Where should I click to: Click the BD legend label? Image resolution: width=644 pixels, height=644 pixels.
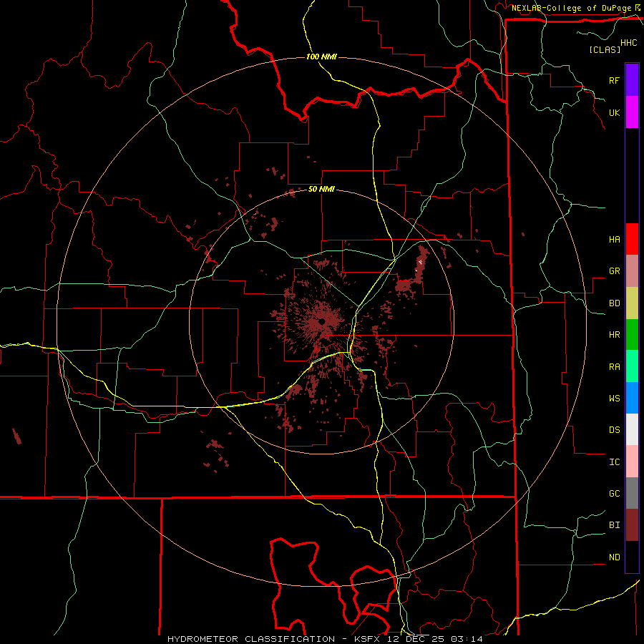[614, 303]
